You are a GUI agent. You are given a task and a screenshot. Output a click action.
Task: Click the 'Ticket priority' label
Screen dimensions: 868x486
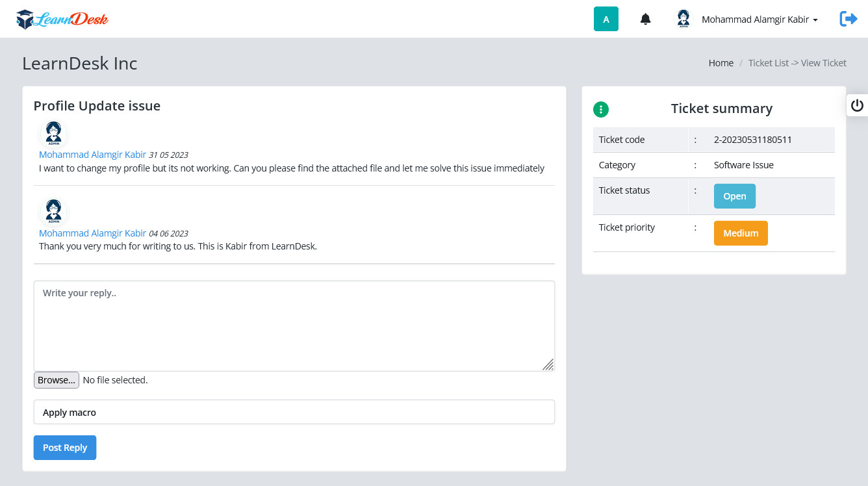click(626, 227)
